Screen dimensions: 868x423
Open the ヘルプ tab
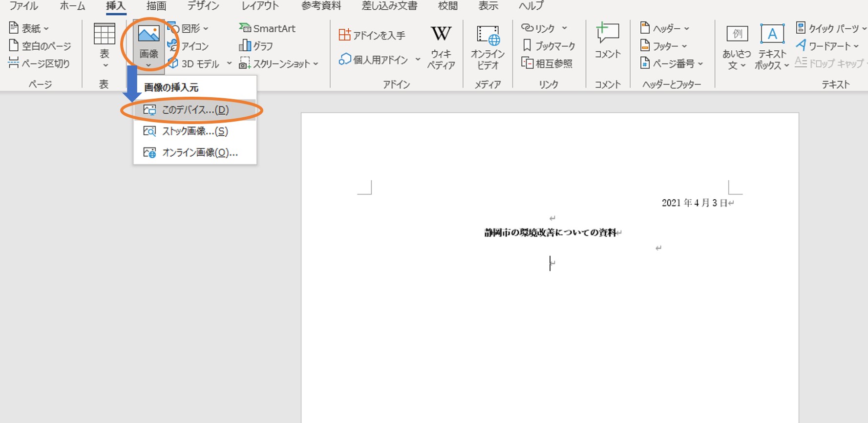coord(531,6)
